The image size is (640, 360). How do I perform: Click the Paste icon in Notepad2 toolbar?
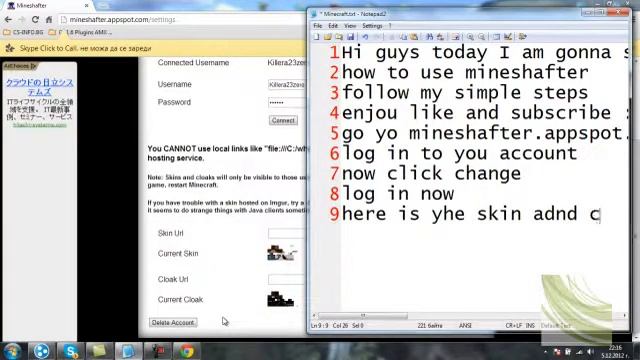pos(414,37)
